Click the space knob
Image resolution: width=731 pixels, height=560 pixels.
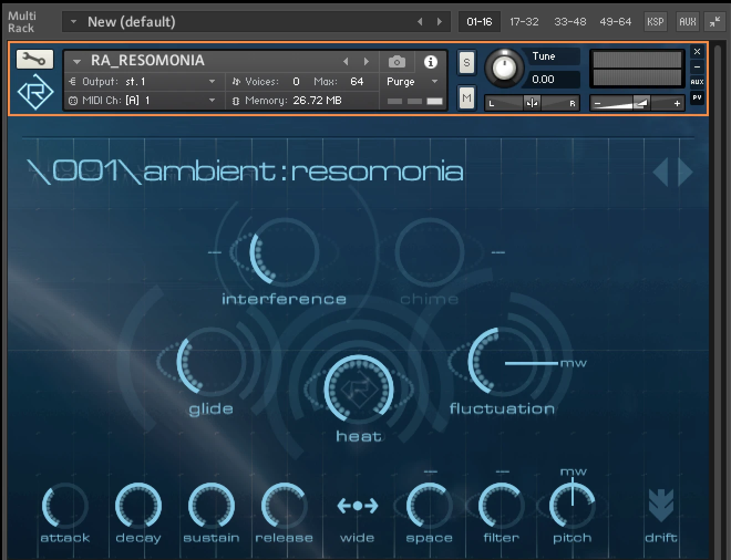(x=429, y=506)
